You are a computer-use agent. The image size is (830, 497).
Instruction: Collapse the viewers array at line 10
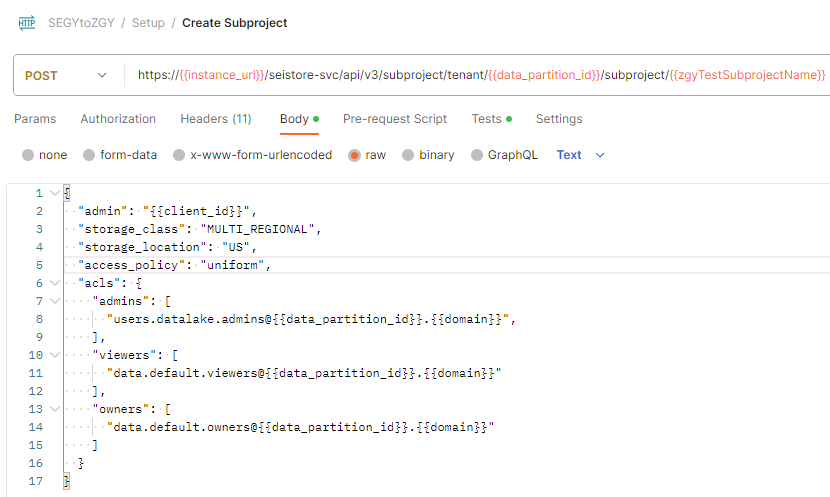coord(55,355)
